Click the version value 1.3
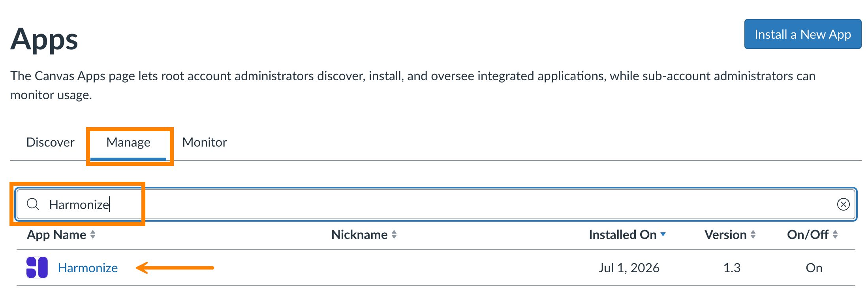Viewport: 868px width, 290px height. 732,268
